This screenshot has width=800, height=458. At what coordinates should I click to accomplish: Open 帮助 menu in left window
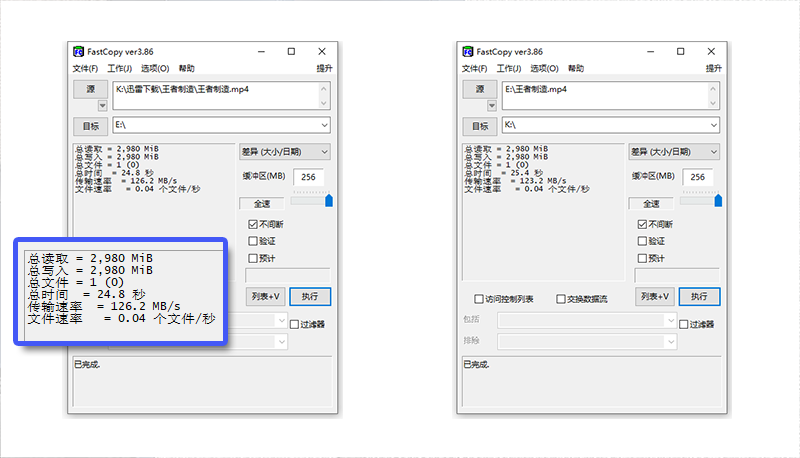point(186,68)
